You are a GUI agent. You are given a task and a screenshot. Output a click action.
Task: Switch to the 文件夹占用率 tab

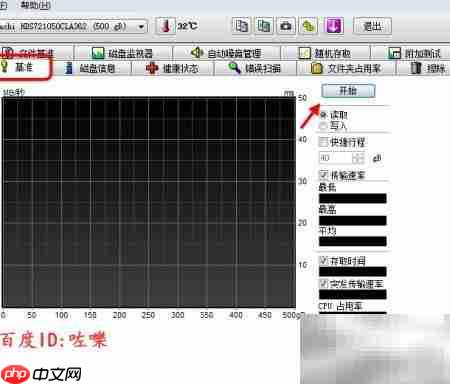point(346,68)
